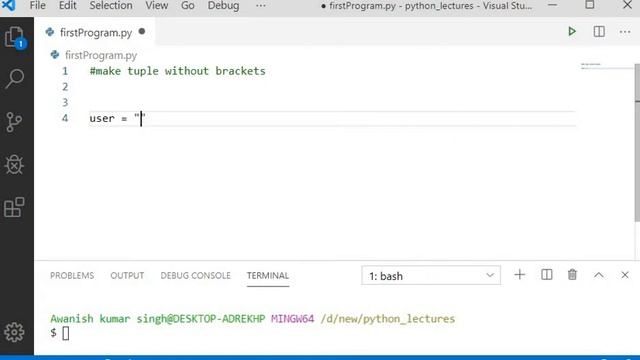This screenshot has height=360, width=640.
Task: Open the Debug menu
Action: point(223,6)
